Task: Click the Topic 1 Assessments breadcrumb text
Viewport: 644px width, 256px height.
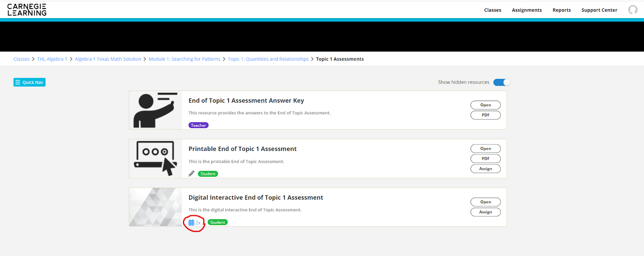Action: [340, 59]
